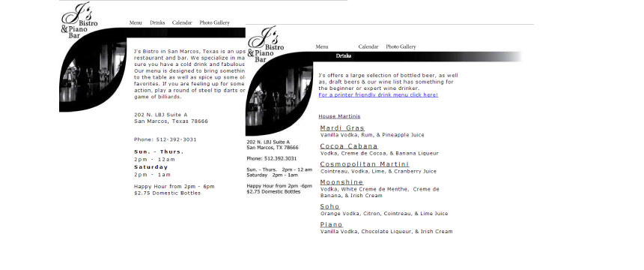Screen dimensions: 644x270
Task: Open Photo Gallery in the right page navigation
Action: pyautogui.click(x=401, y=46)
